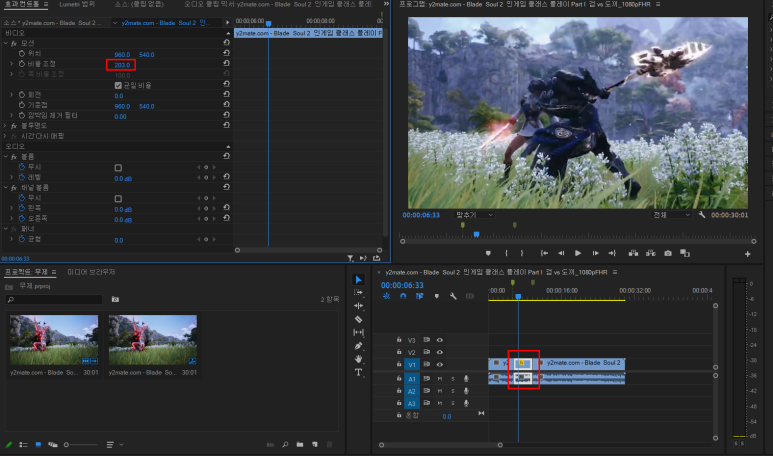The width and height of the screenshot is (773, 456).
Task: Toggle timeline Snap magnet icon
Action: [x=403, y=296]
